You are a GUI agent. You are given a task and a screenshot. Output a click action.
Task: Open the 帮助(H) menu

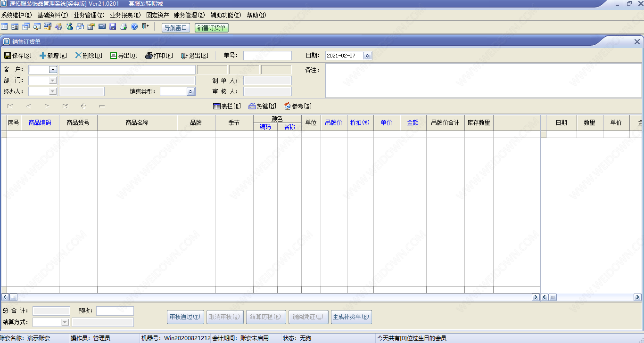256,15
